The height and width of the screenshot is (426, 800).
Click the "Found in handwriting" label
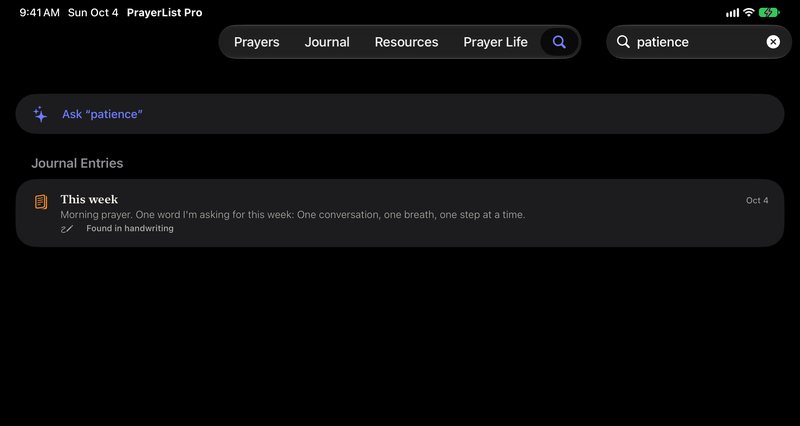point(130,229)
